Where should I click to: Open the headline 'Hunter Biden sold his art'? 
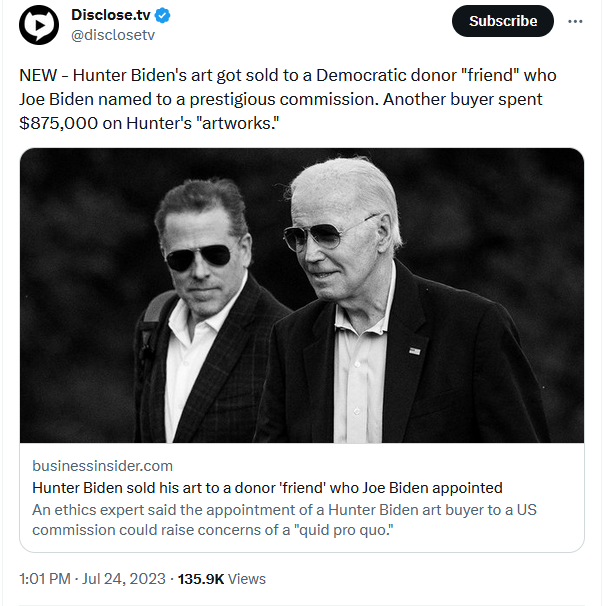click(267, 488)
